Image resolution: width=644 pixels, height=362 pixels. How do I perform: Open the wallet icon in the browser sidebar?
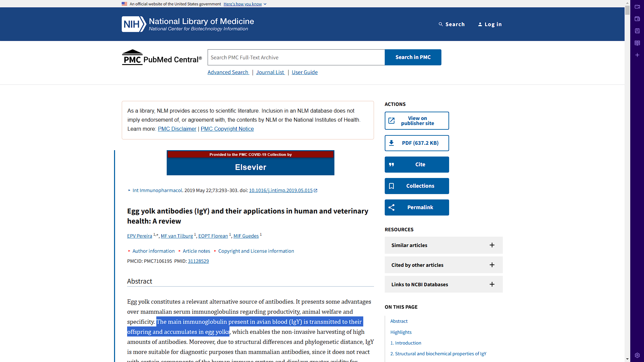click(x=637, y=19)
